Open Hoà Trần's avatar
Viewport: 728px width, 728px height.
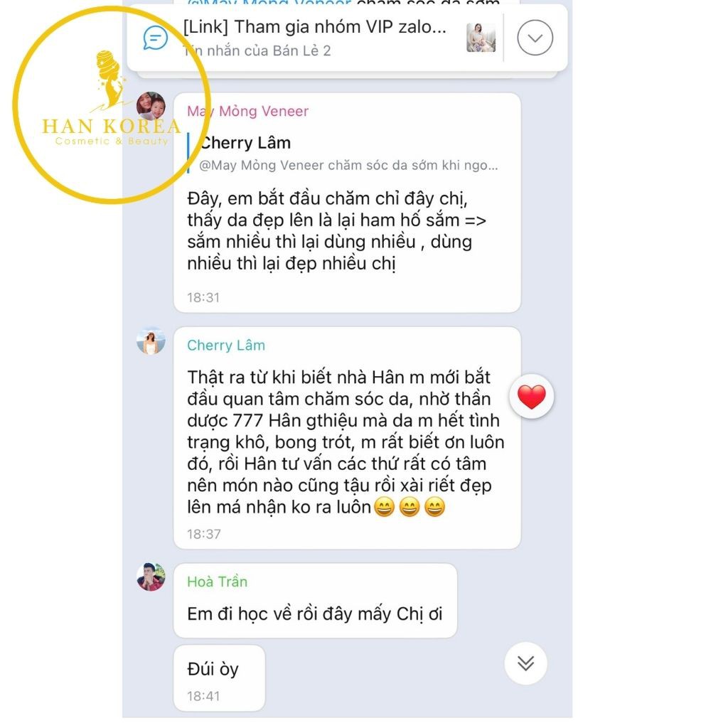(x=151, y=577)
